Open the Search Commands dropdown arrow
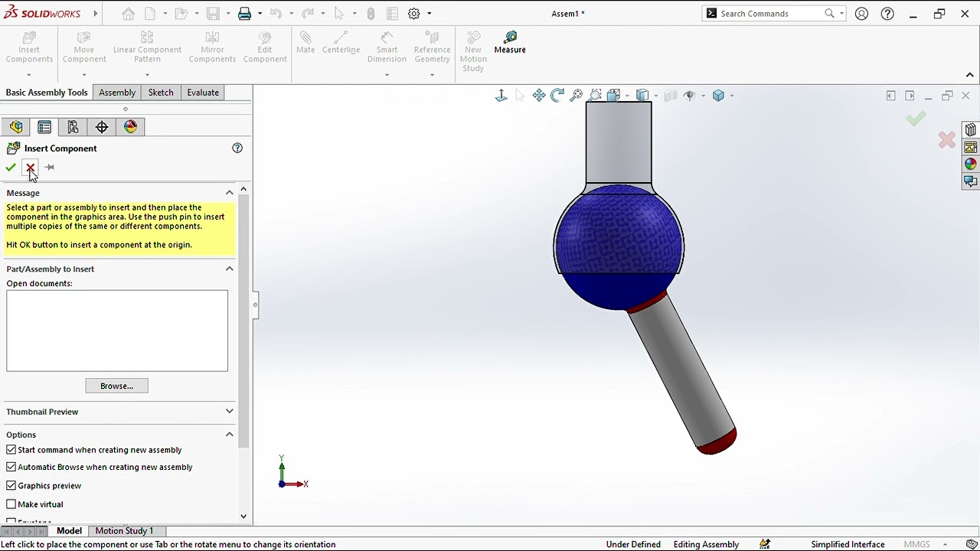 tap(841, 14)
